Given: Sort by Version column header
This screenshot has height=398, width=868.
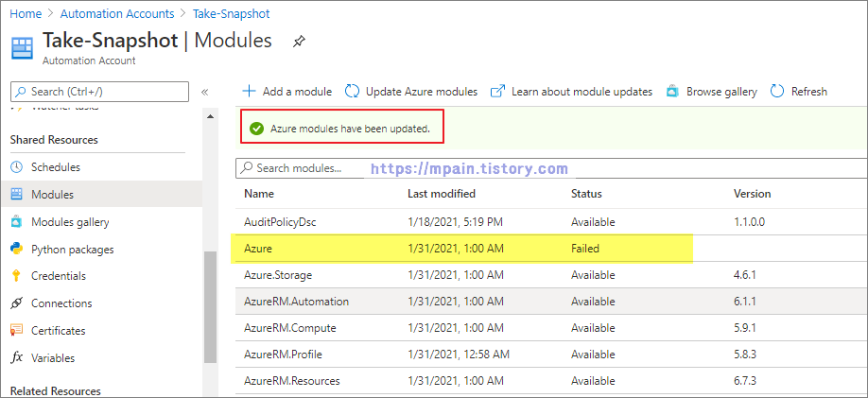Looking at the screenshot, I should tap(752, 194).
